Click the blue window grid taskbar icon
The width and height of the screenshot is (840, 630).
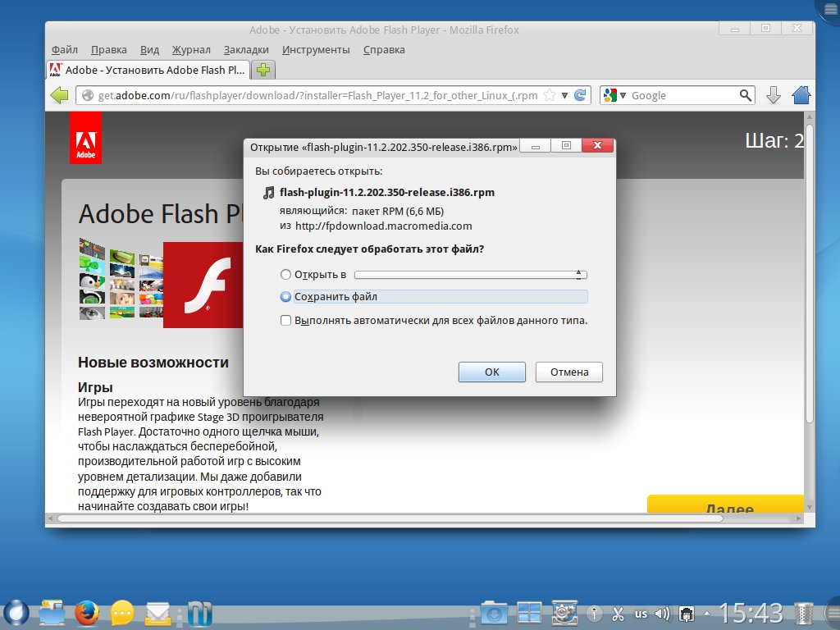(x=529, y=612)
